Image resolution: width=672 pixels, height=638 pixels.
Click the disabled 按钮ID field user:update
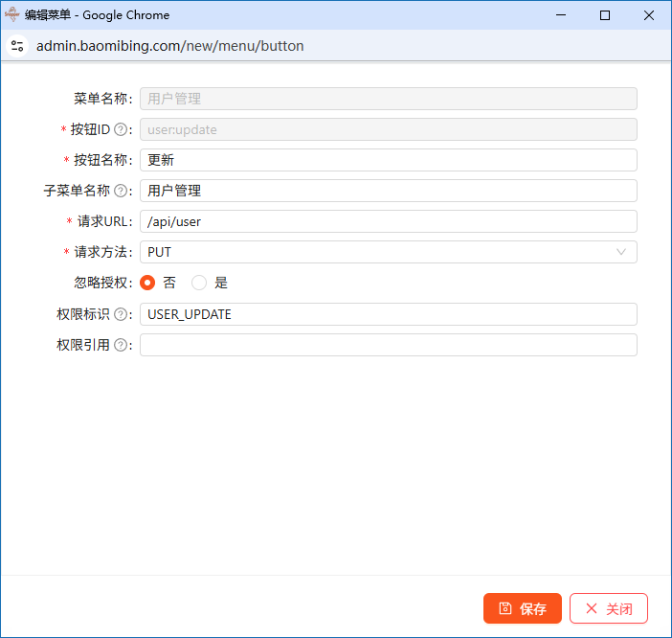pos(388,129)
